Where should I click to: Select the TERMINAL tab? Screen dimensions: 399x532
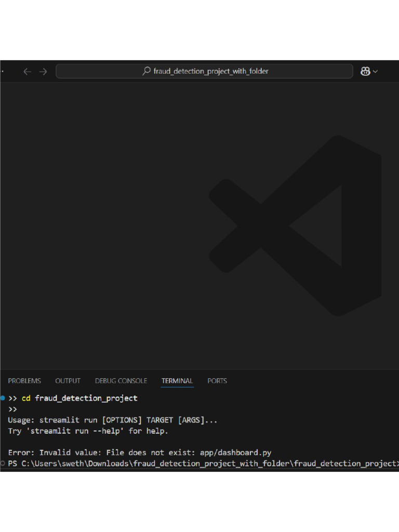177,381
